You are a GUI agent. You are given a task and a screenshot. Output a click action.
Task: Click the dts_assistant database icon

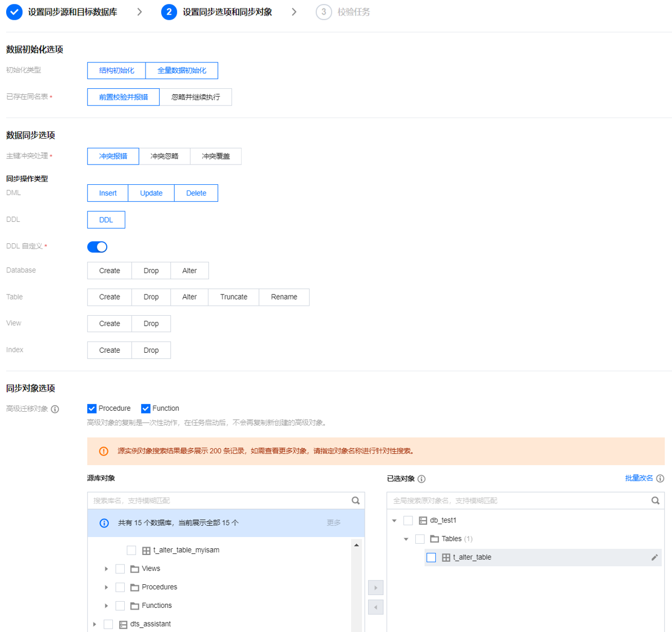point(123,625)
